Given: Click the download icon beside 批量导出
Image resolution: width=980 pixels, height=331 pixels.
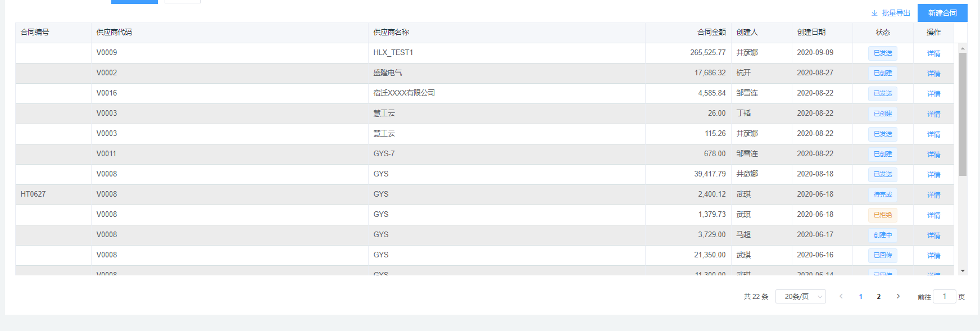Looking at the screenshot, I should tap(874, 13).
